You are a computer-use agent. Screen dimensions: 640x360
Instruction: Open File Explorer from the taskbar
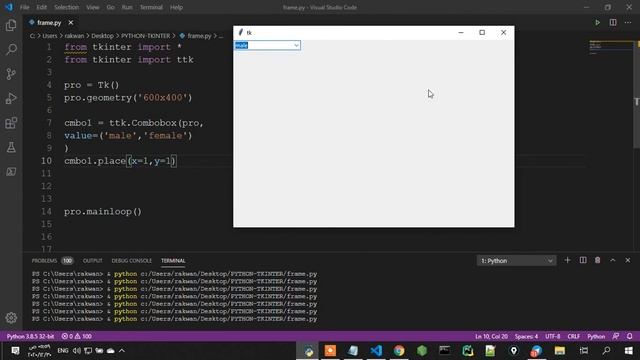coord(560,351)
